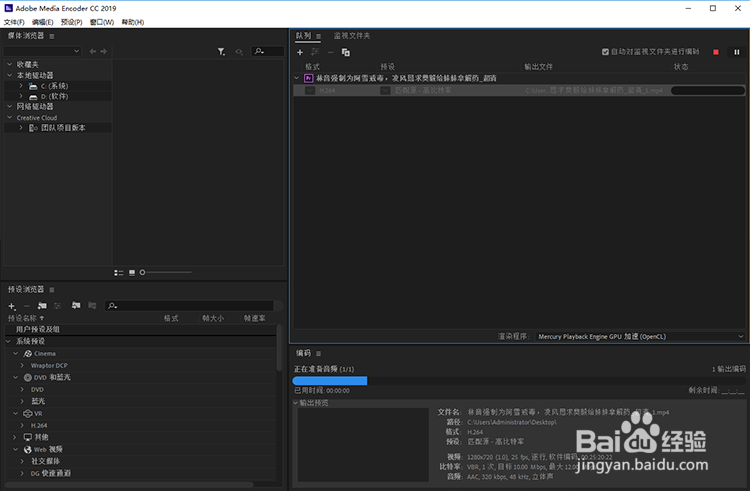Collapse the 网络驱动器 group

(9, 106)
